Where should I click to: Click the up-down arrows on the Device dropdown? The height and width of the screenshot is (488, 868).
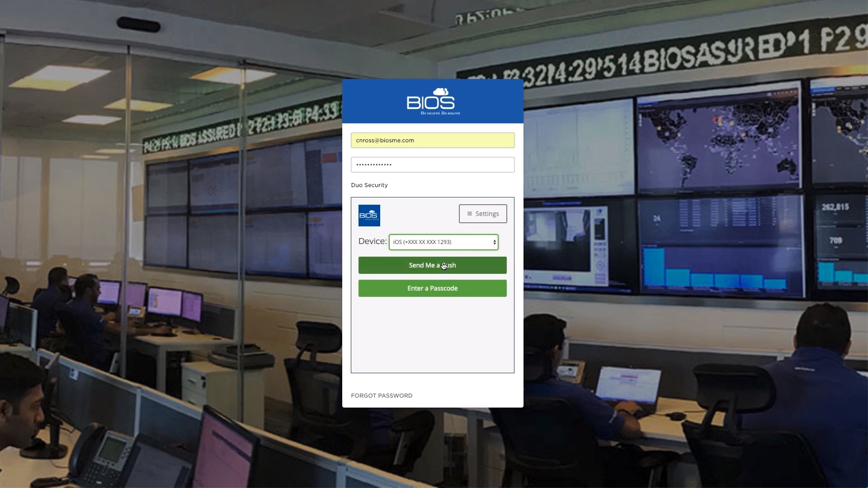(495, 242)
